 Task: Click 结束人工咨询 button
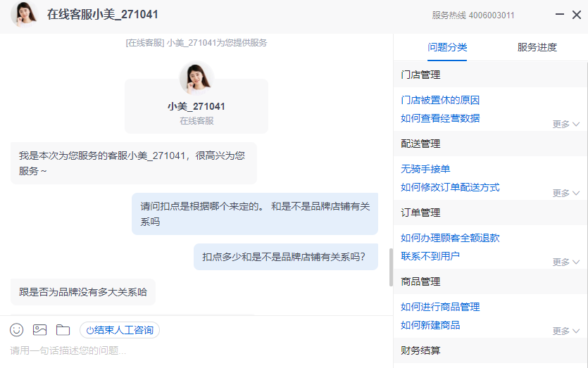pyautogui.click(x=120, y=330)
